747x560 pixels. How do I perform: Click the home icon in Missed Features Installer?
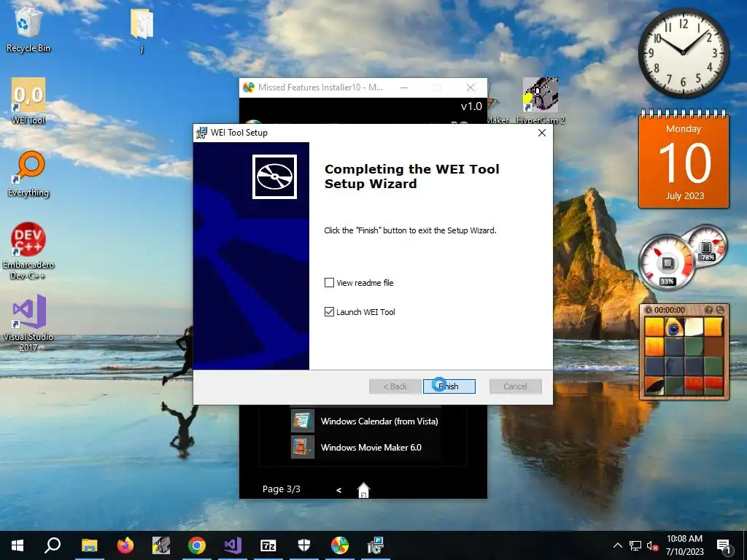click(x=363, y=490)
